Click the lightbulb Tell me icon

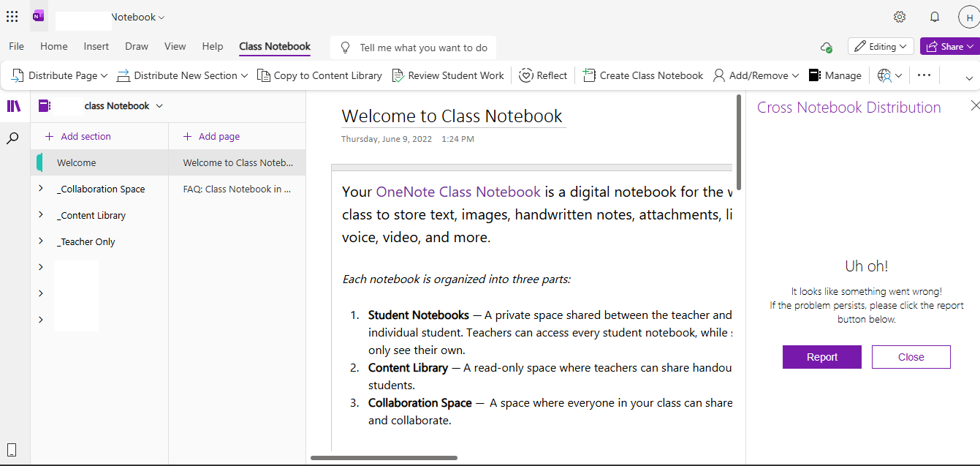pyautogui.click(x=346, y=48)
